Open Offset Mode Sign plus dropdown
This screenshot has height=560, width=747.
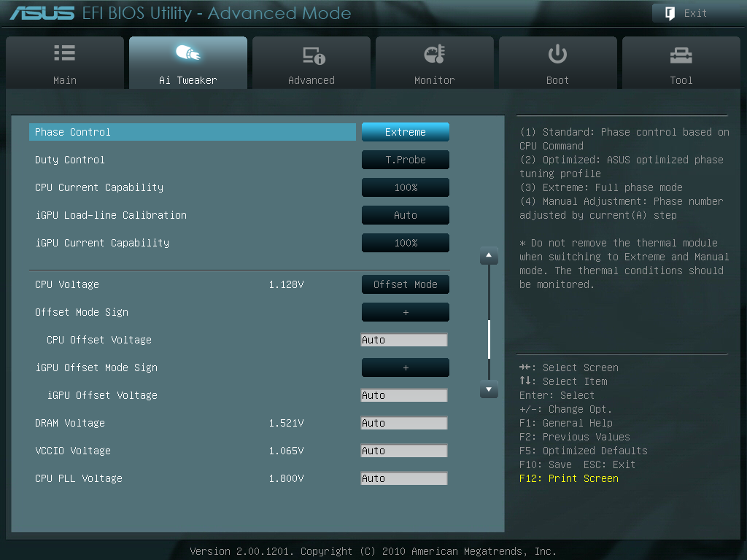click(x=406, y=312)
